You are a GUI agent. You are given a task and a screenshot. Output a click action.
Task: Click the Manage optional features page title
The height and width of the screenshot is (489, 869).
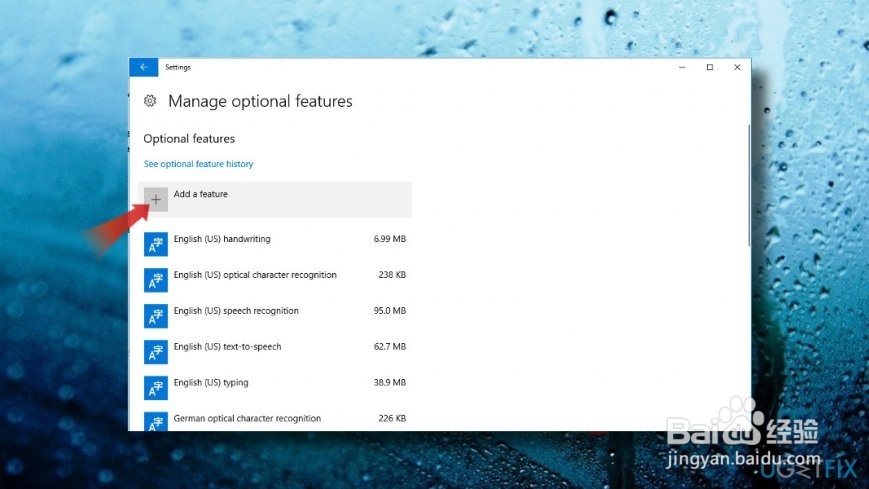260,101
